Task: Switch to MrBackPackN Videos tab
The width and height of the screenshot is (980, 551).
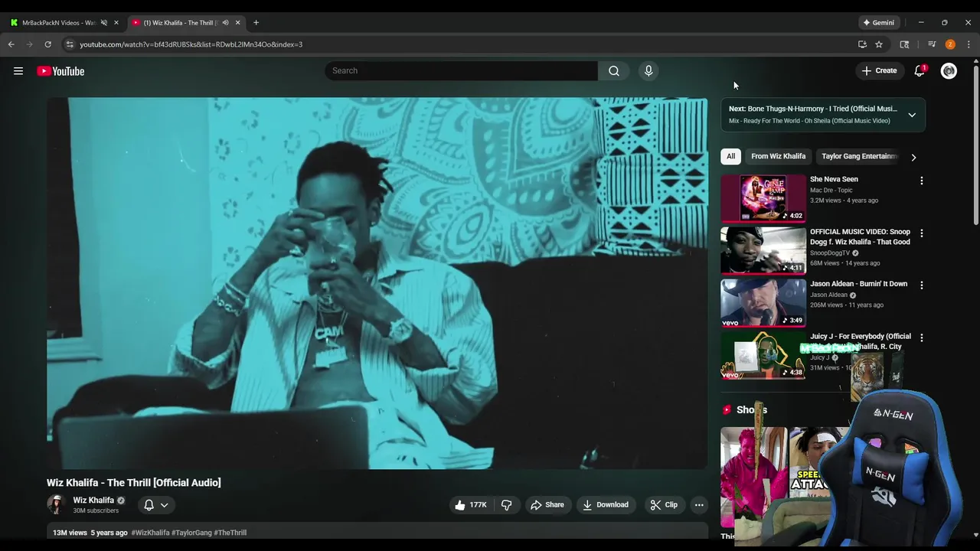Action: point(59,22)
